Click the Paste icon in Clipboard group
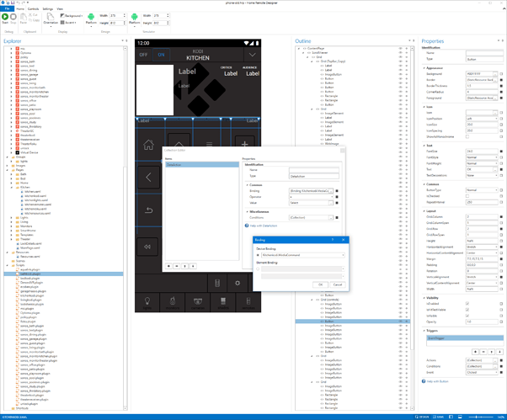 24,17
